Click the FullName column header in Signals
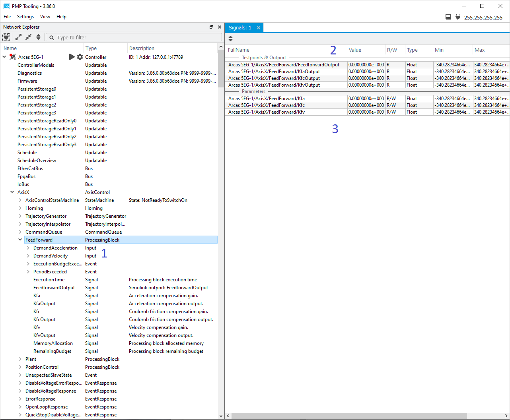The width and height of the screenshot is (510, 420). coord(286,50)
